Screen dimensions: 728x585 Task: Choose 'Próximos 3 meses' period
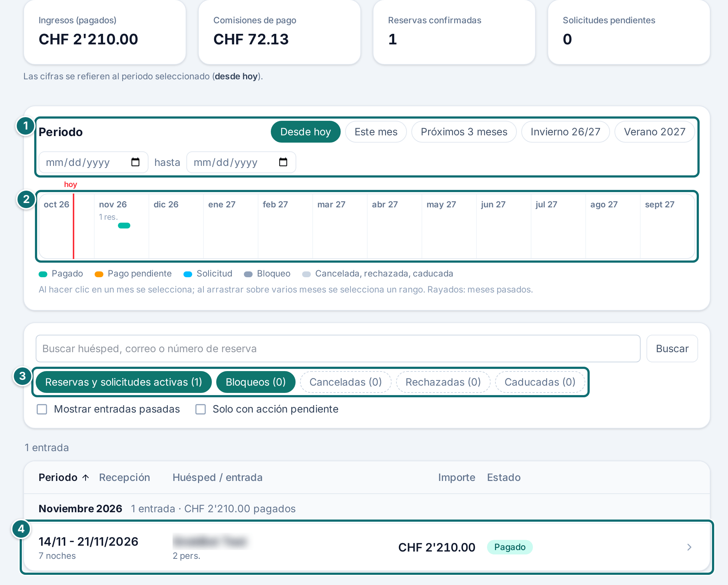(x=464, y=132)
